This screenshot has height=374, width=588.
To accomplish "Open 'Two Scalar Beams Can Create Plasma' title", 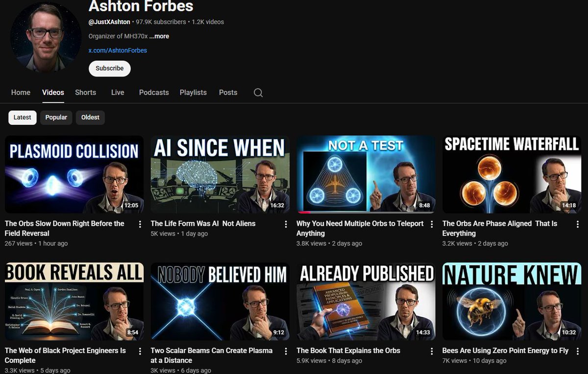I will [x=212, y=356].
